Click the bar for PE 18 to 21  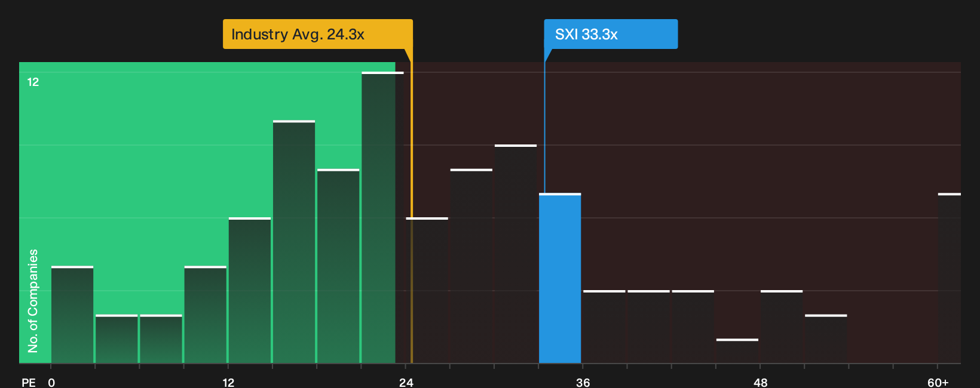coord(338,266)
